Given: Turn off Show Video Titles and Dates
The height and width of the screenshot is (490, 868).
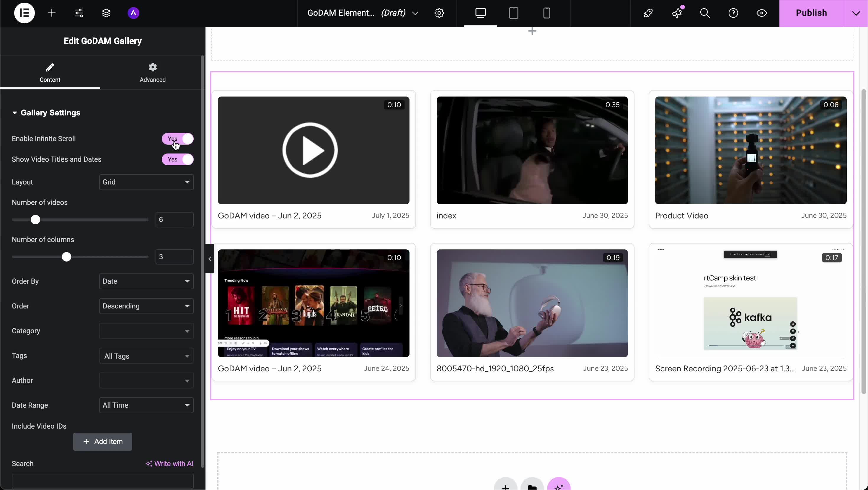Looking at the screenshot, I should point(177,159).
